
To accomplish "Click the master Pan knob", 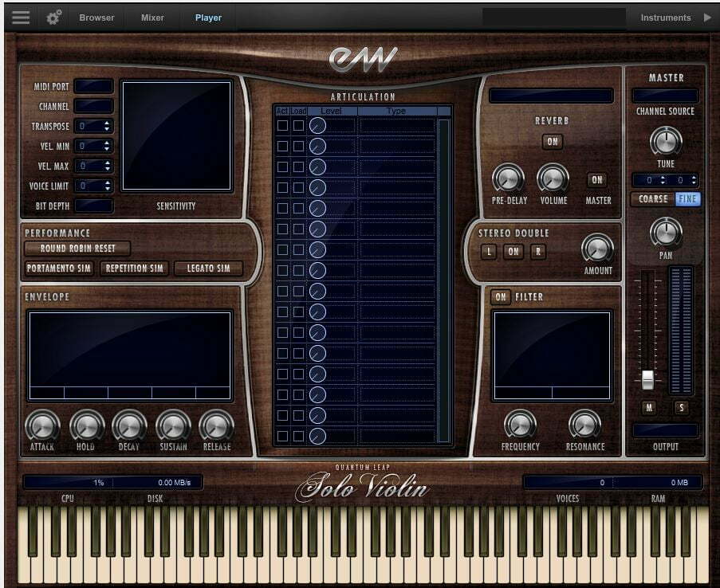I will pyautogui.click(x=666, y=233).
